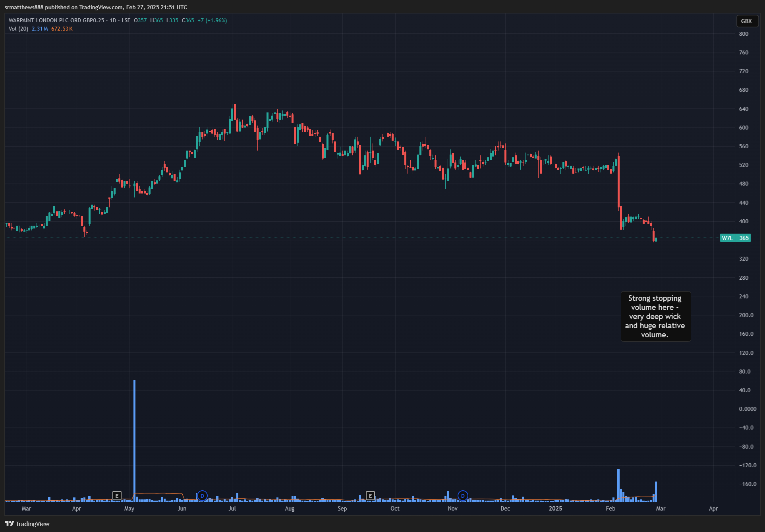Click the TradingView logo
The height and width of the screenshot is (532, 765).
pyautogui.click(x=27, y=524)
